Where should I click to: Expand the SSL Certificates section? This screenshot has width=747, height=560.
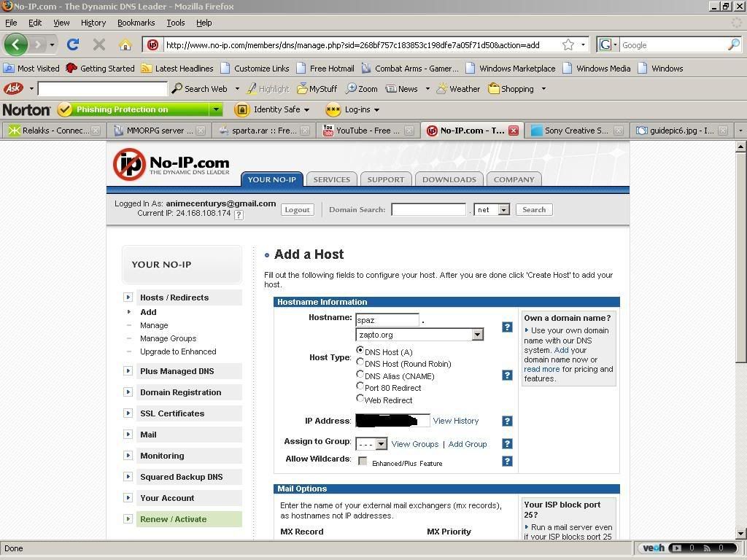click(x=128, y=413)
